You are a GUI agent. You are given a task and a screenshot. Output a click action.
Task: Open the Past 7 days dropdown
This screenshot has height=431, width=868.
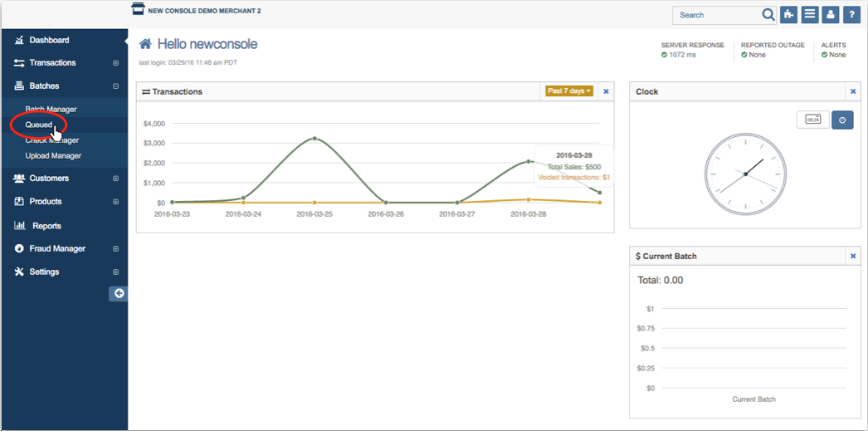click(x=568, y=91)
